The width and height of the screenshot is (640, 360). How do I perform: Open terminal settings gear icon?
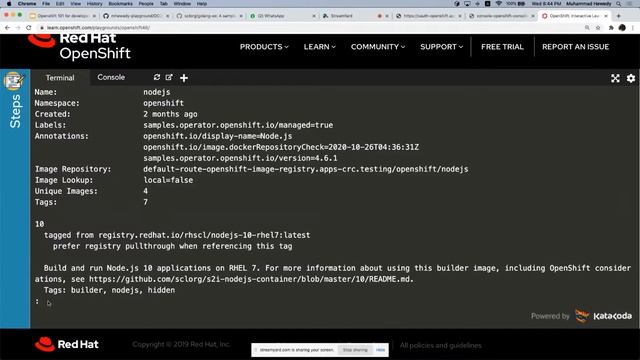[631, 78]
